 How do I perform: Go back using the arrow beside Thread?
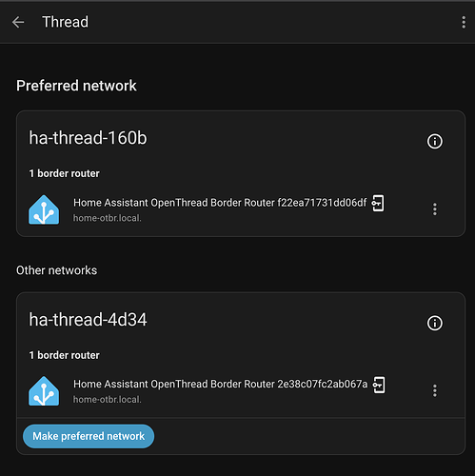coord(18,22)
